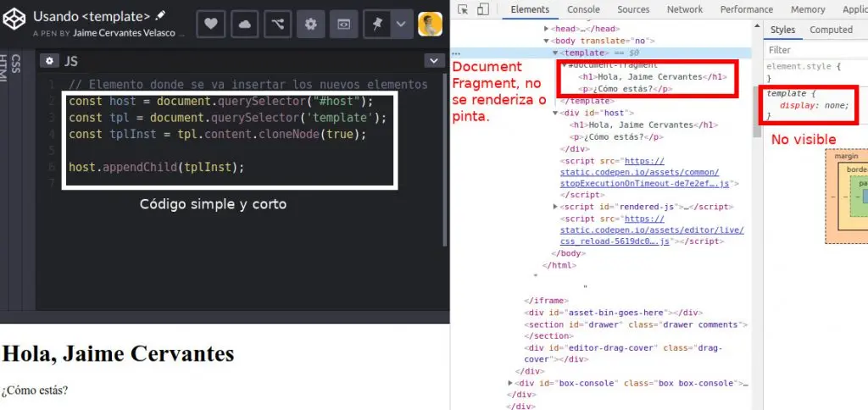The height and width of the screenshot is (410, 868).
Task: Click the JS editor vertical scrollbar
Action: pyautogui.click(x=446, y=160)
